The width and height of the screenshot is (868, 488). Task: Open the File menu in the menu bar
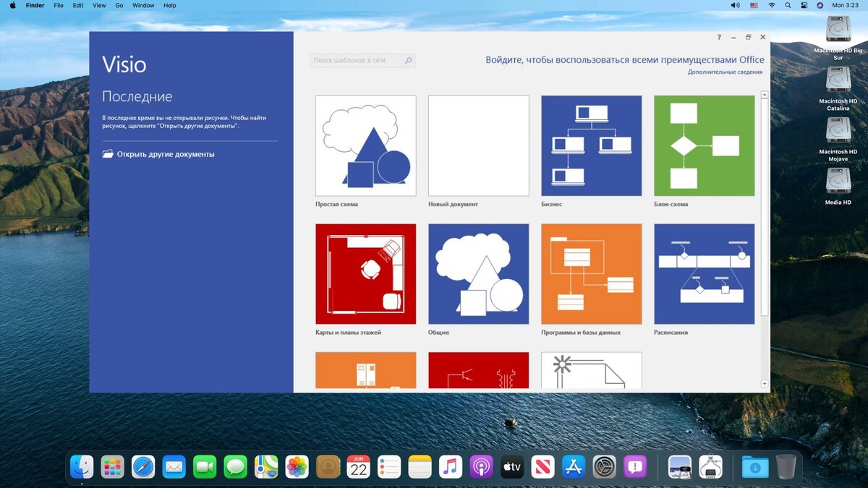(x=58, y=5)
